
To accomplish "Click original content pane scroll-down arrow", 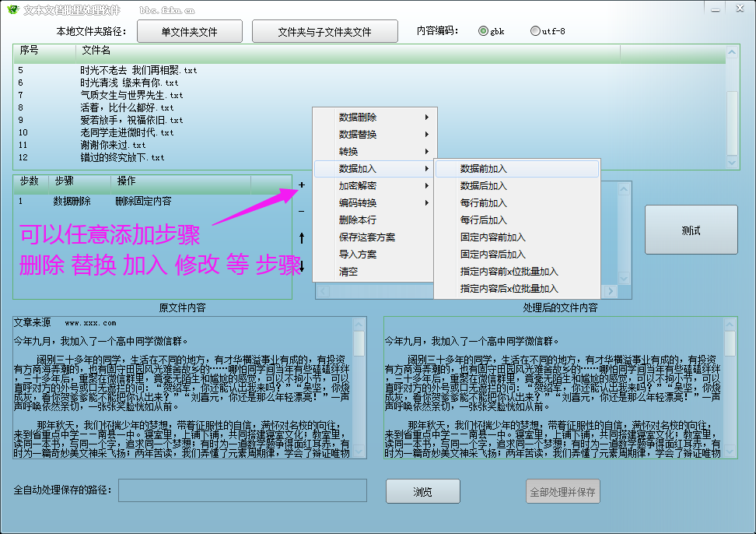I will click(359, 451).
